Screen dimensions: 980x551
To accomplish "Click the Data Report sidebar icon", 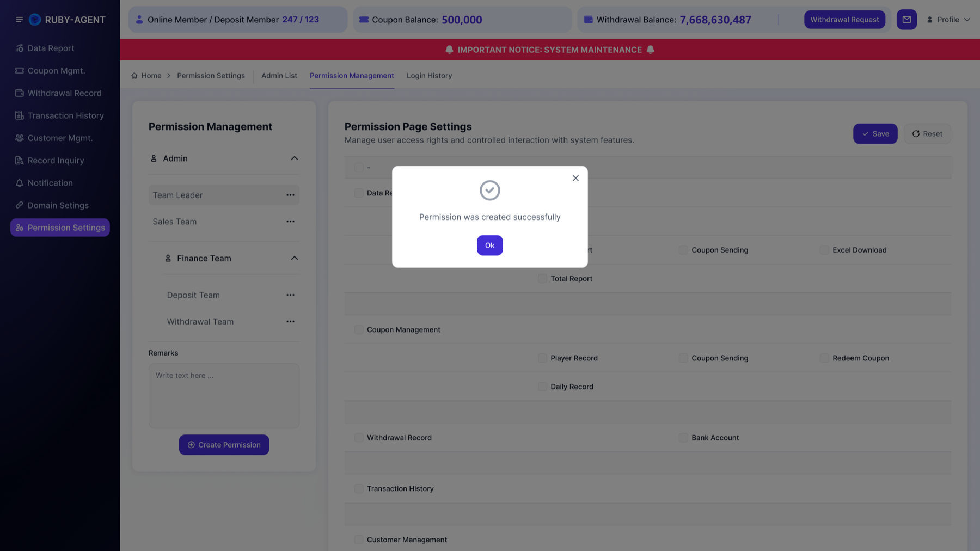I will pyautogui.click(x=20, y=48).
